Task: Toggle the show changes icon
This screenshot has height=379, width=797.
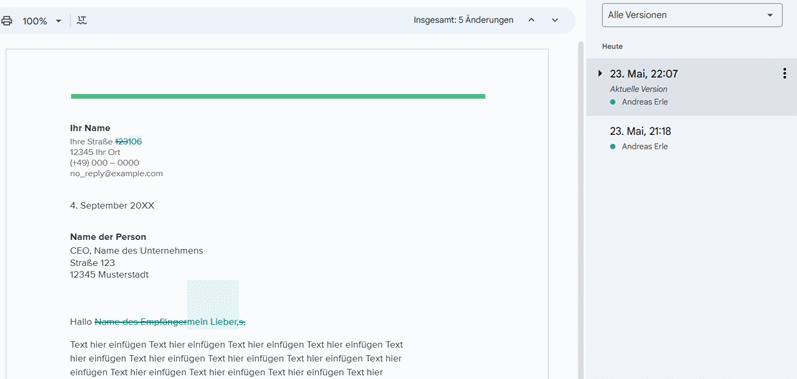Action: (x=82, y=20)
